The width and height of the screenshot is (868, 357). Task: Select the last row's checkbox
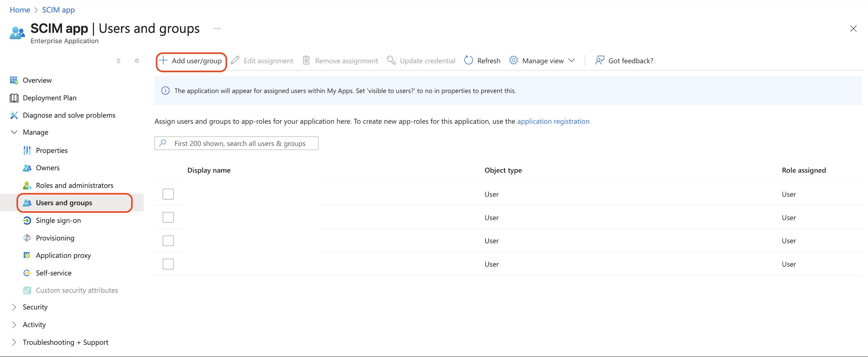168,264
